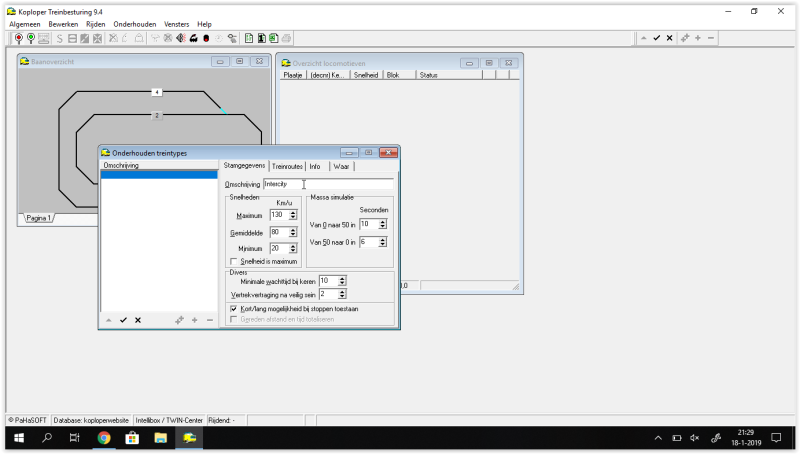
Task: Click the checkmark icon in top-right toolbar
Action: tap(657, 38)
